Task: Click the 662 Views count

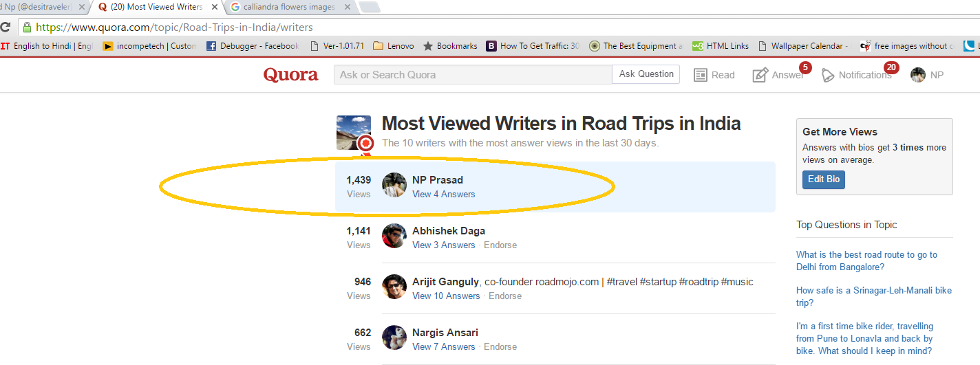Action: [x=359, y=339]
